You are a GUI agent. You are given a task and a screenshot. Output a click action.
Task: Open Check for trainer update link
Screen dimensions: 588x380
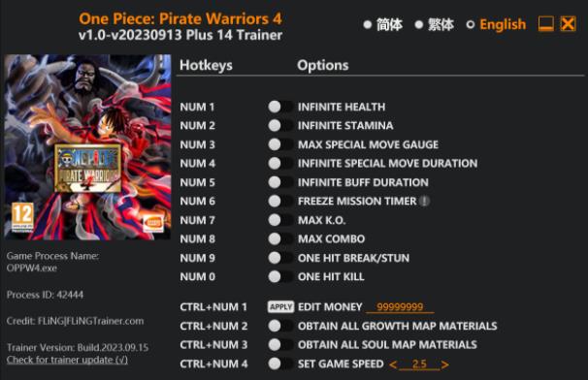pyautogui.click(x=67, y=360)
